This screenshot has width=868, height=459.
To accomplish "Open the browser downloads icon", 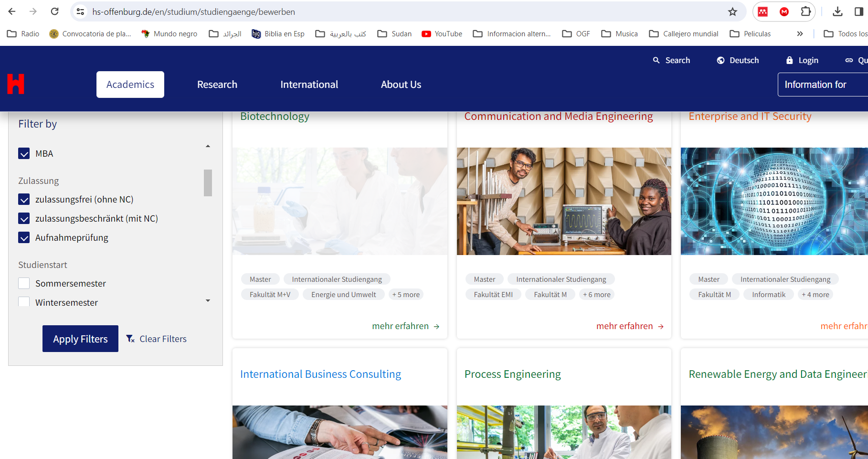I will 837,12.
